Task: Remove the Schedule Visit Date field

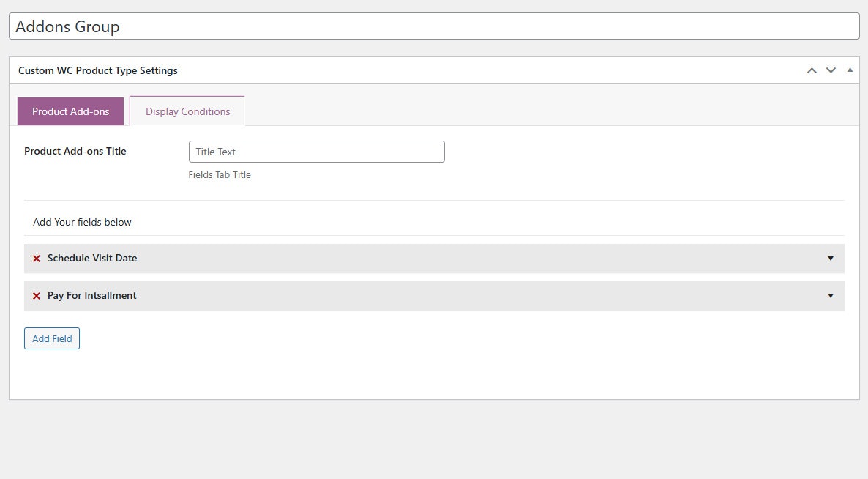Action: click(37, 259)
